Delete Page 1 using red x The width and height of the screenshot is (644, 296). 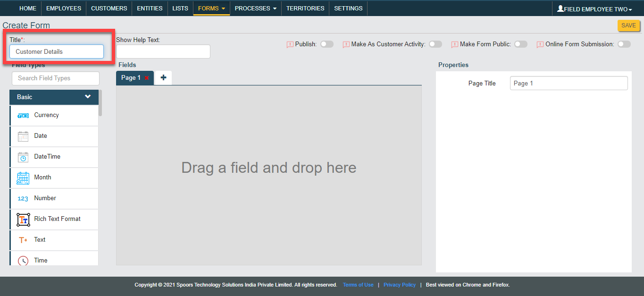[x=147, y=78]
